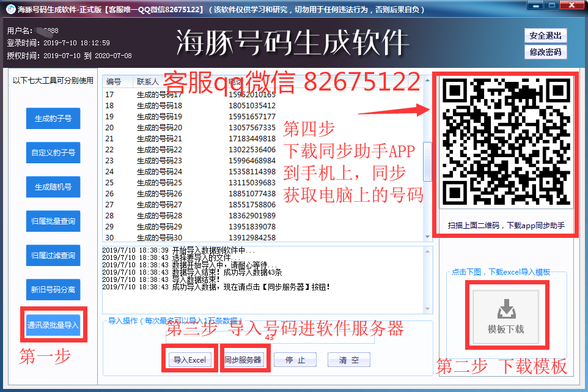Screen dimensions: 588x392
Task: Click phone number 13022536406
Action: 252,150
